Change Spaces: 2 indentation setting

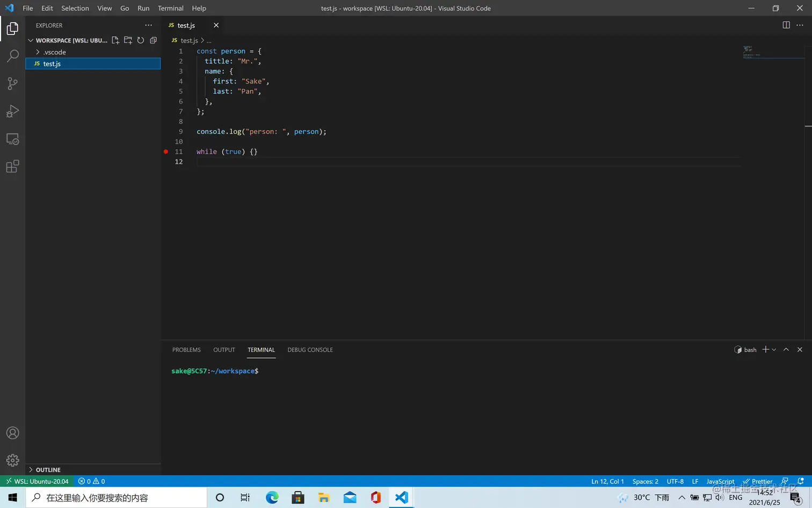[645, 481]
